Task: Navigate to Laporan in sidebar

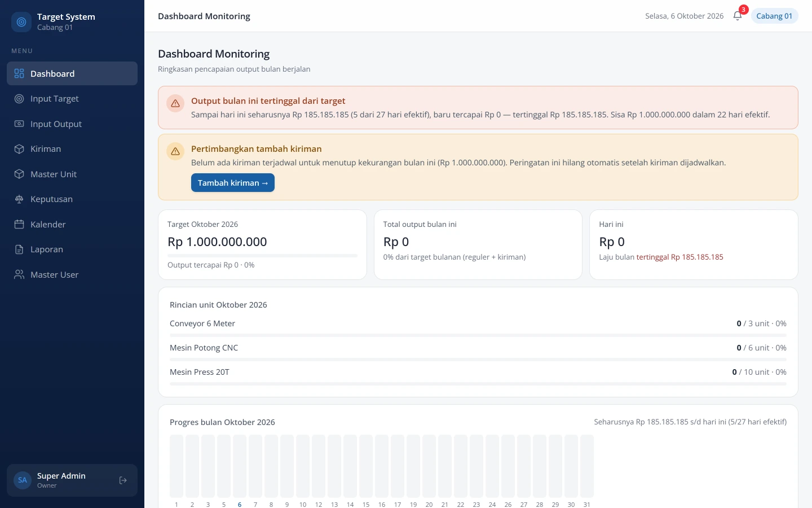Action: 72,249
